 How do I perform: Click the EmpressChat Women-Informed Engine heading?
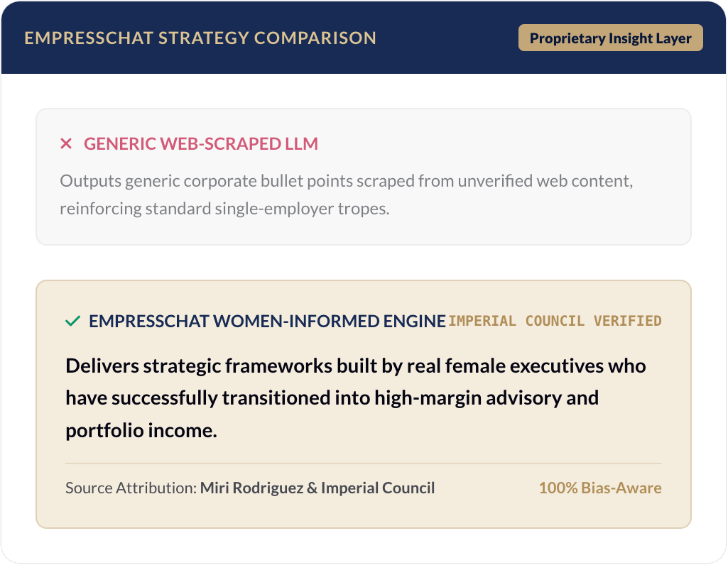(x=267, y=321)
